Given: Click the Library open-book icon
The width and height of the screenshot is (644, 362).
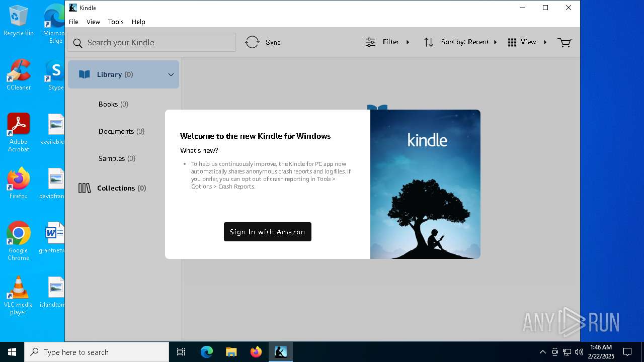Looking at the screenshot, I should 85,74.
